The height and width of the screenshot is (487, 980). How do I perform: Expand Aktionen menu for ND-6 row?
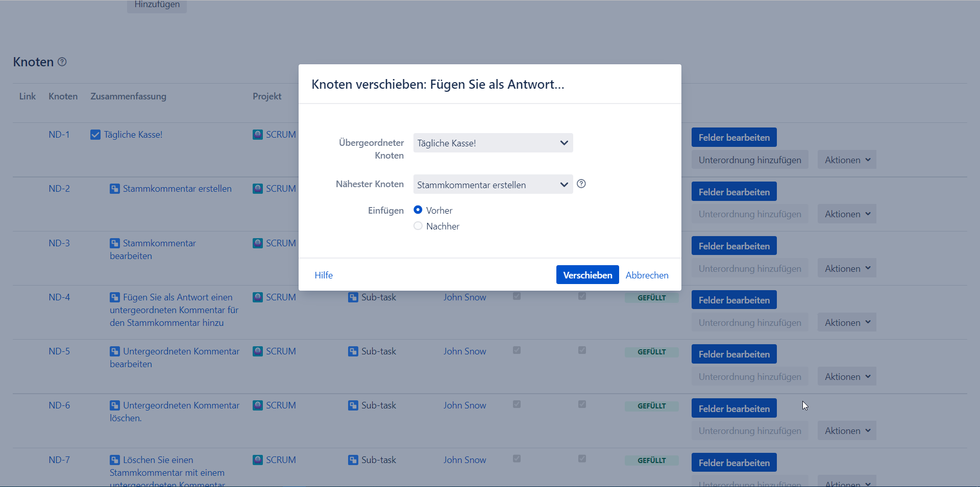846,431
